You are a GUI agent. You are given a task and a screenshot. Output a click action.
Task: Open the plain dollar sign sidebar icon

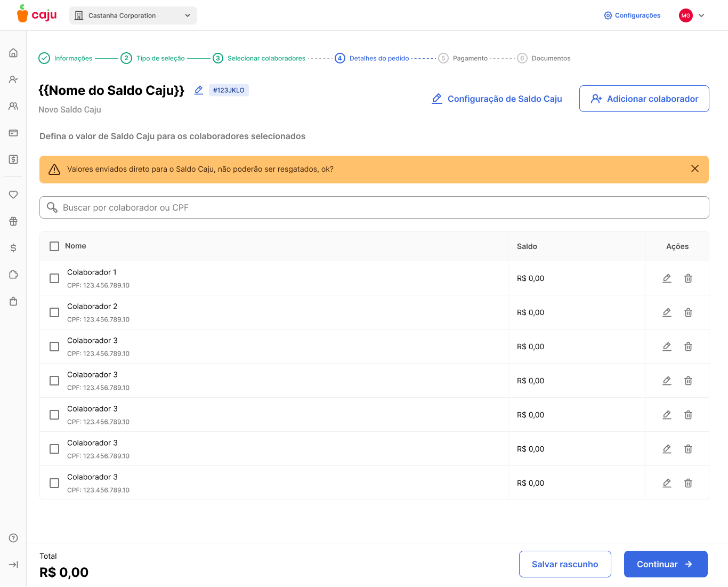point(13,248)
